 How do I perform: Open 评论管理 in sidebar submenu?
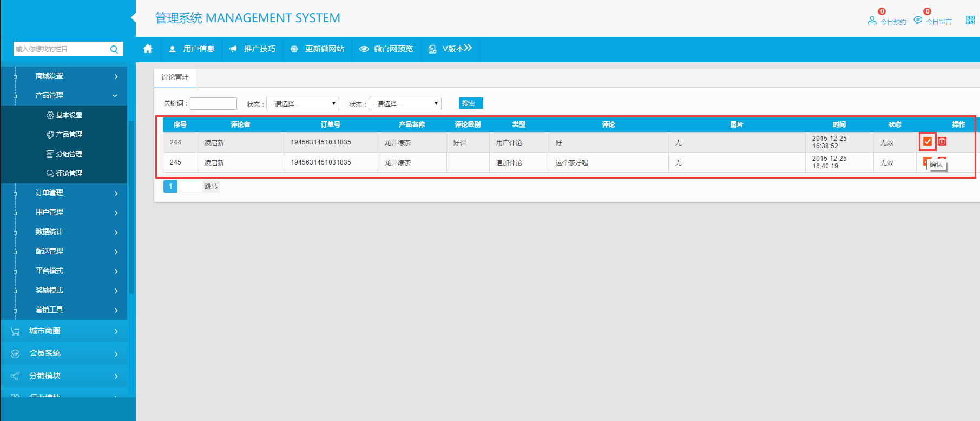[64, 174]
